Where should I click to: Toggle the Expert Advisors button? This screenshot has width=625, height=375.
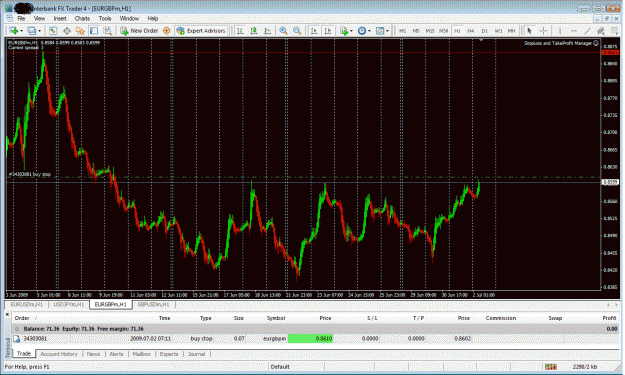click(201, 31)
